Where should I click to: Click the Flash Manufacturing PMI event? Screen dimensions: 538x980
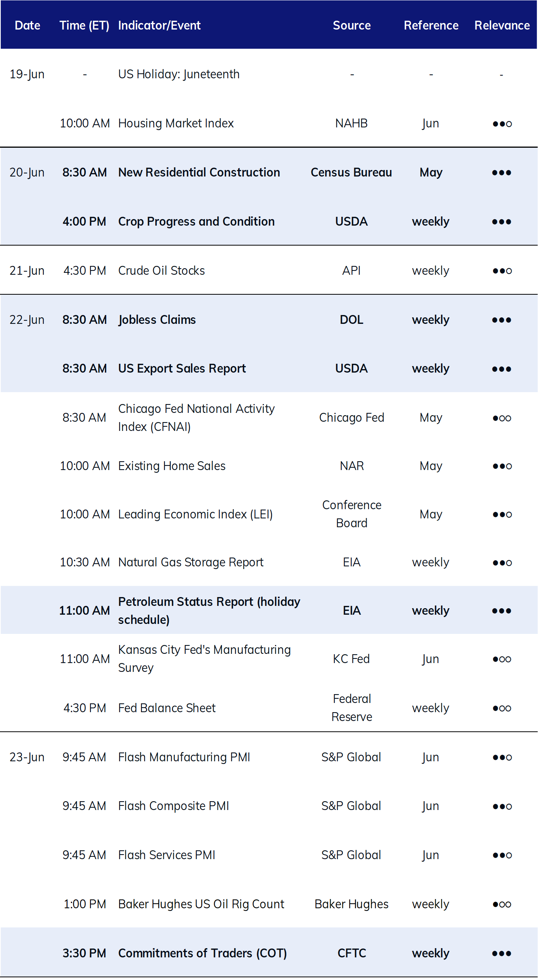[184, 757]
